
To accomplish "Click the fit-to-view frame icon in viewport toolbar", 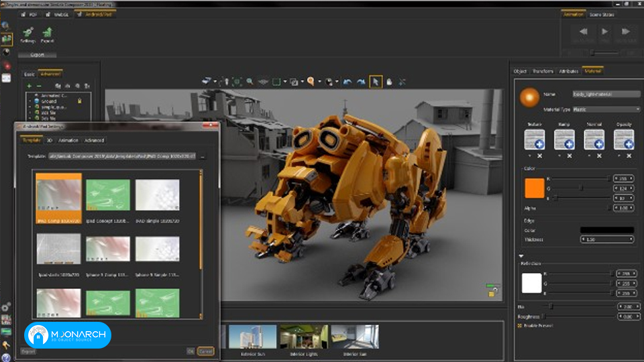I will click(237, 82).
